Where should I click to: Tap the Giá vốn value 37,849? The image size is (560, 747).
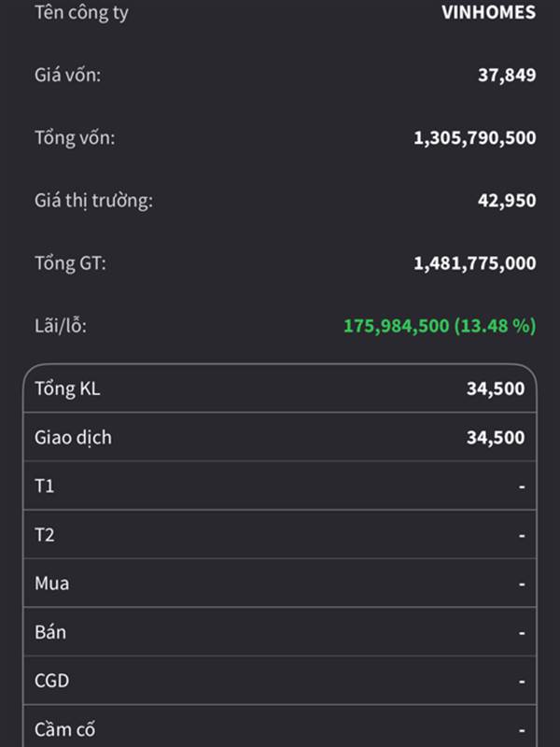click(x=507, y=75)
